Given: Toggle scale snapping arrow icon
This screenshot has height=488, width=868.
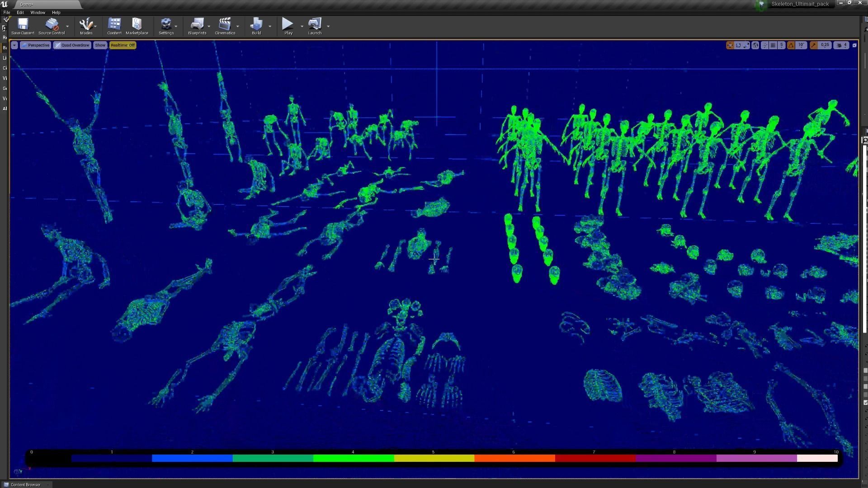Looking at the screenshot, I should tap(814, 45).
